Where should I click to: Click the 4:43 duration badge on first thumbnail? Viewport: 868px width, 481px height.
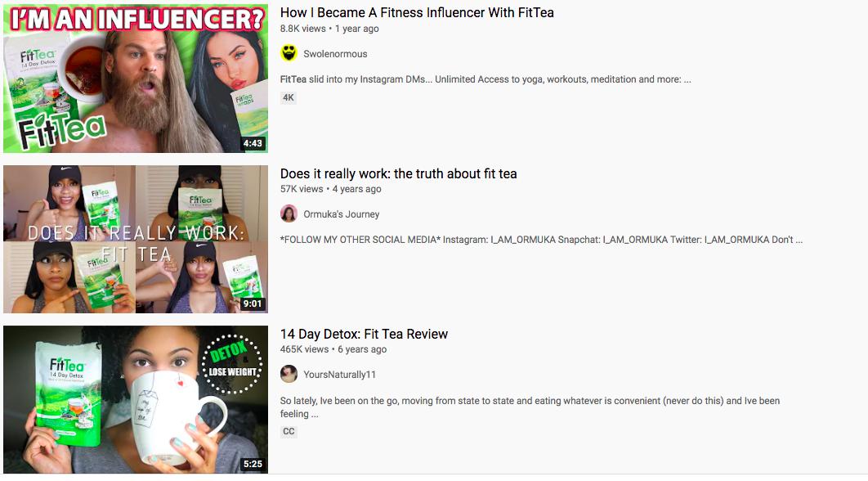tap(253, 143)
